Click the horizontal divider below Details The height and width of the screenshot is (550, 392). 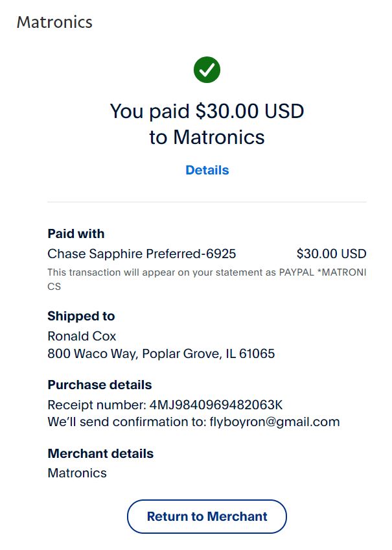click(207, 202)
